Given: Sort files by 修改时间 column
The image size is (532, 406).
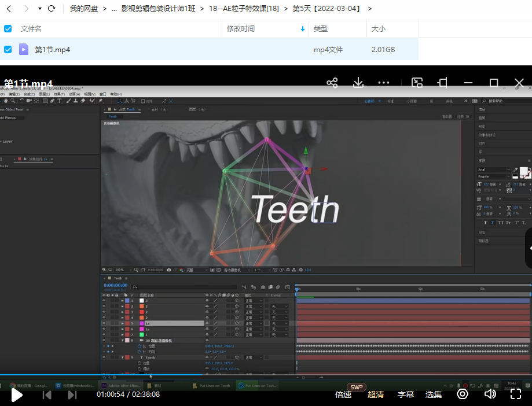Looking at the screenshot, I should coord(241,29).
